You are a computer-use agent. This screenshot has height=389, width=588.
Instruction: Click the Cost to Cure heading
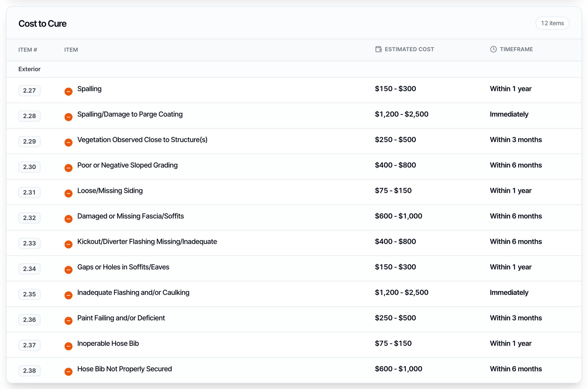point(42,23)
